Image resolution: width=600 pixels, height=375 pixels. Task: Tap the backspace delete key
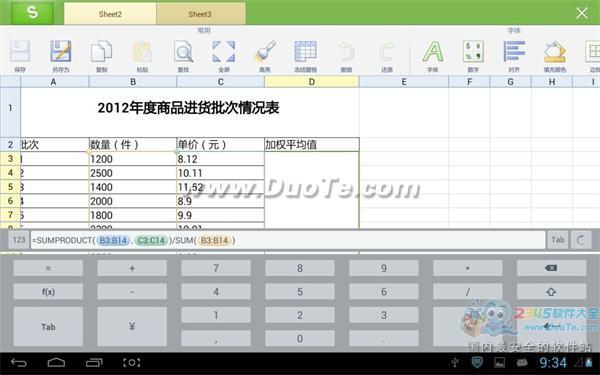551,268
